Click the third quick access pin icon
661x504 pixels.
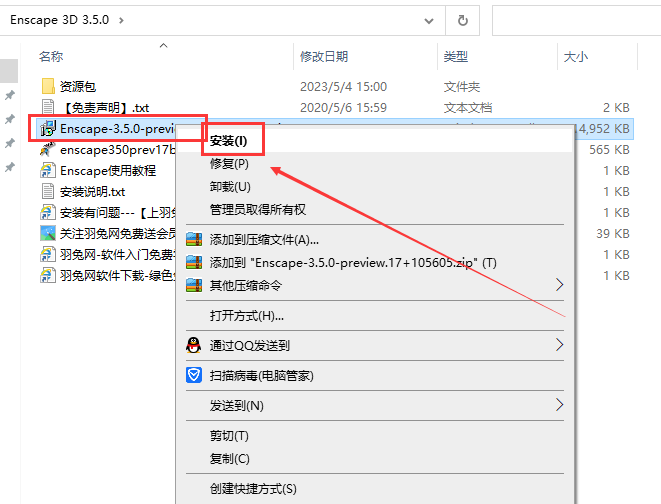[10, 143]
